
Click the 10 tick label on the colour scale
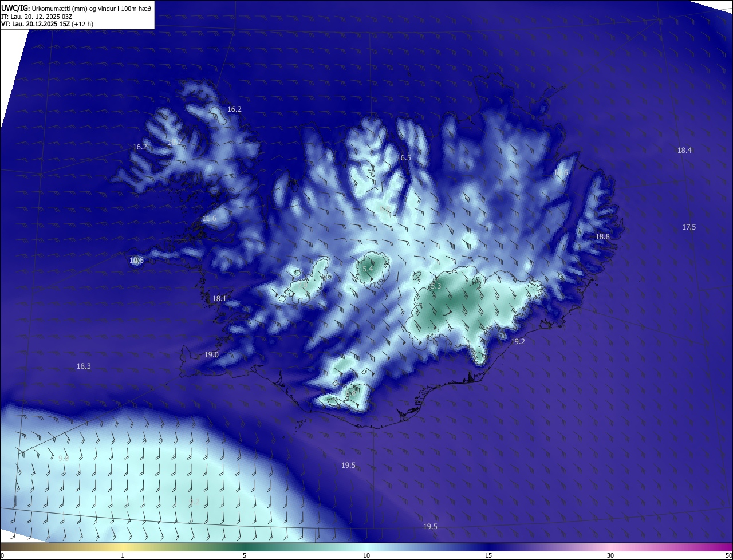[366, 555]
